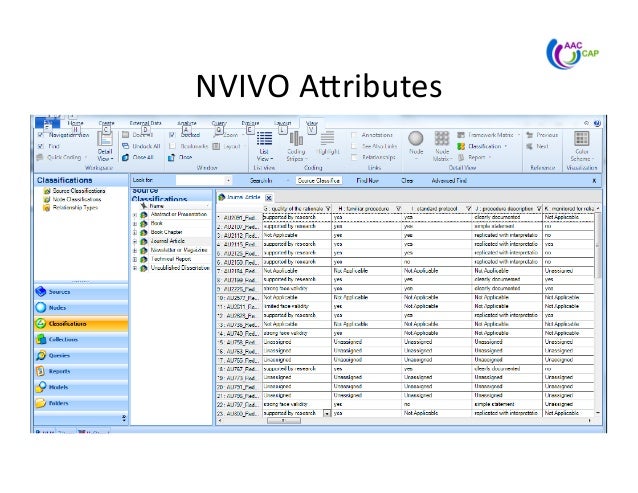Click in the Look for input field
The width and height of the screenshot is (638, 493).
(x=200, y=181)
